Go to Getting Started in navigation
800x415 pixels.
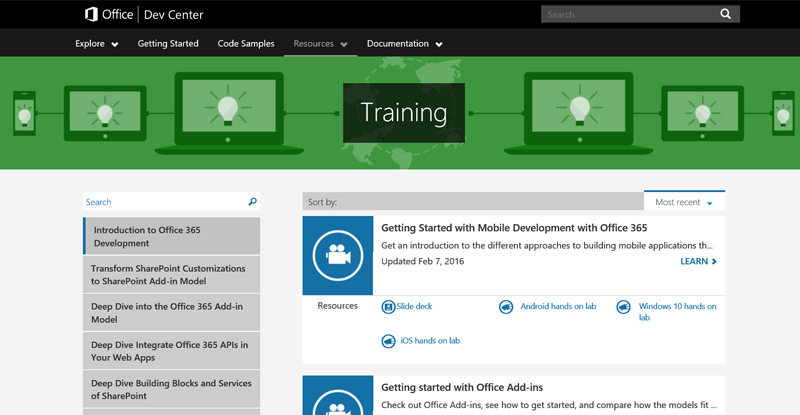tap(168, 44)
